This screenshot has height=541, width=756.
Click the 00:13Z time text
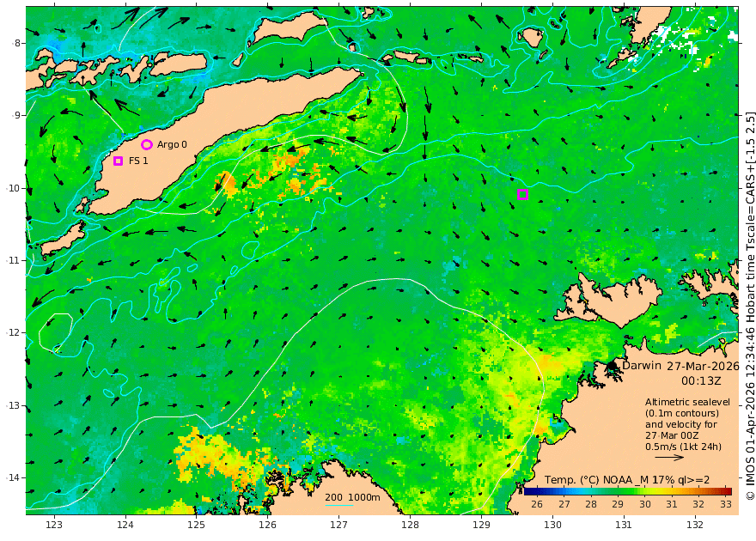701,380
